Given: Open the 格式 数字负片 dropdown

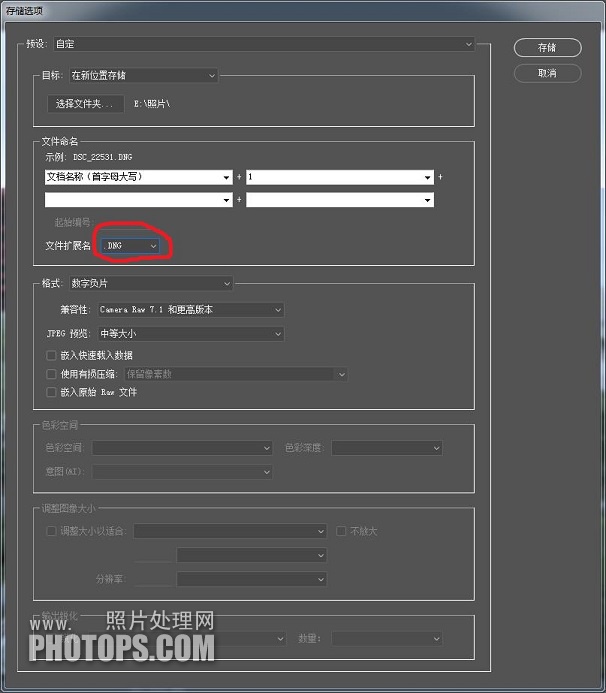Looking at the screenshot, I should 151,283.
